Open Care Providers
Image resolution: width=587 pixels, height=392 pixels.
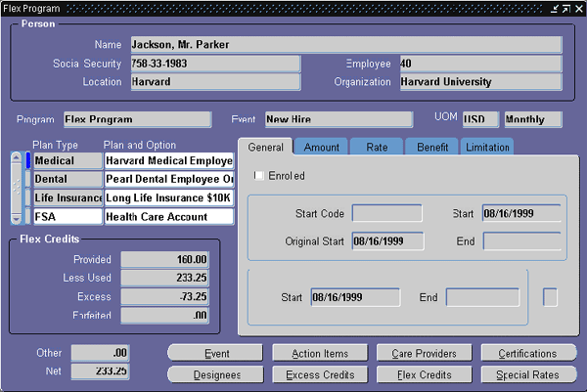point(425,353)
